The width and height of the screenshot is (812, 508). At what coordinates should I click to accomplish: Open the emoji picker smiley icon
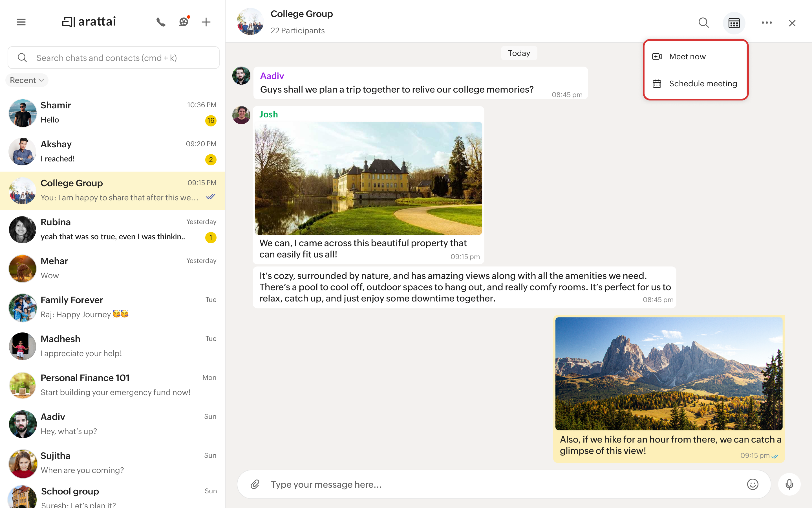coord(753,484)
